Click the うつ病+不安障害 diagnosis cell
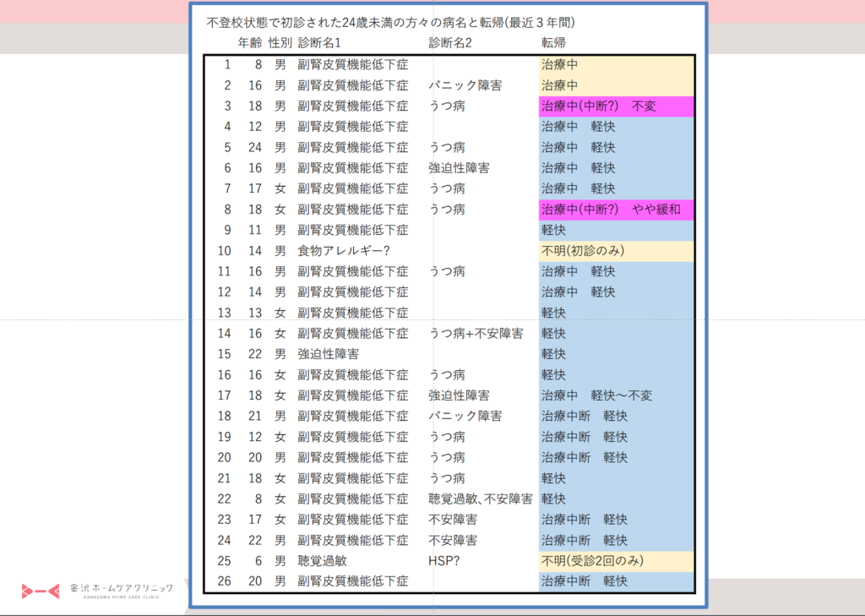This screenshot has width=865, height=616. pyautogui.click(x=475, y=334)
